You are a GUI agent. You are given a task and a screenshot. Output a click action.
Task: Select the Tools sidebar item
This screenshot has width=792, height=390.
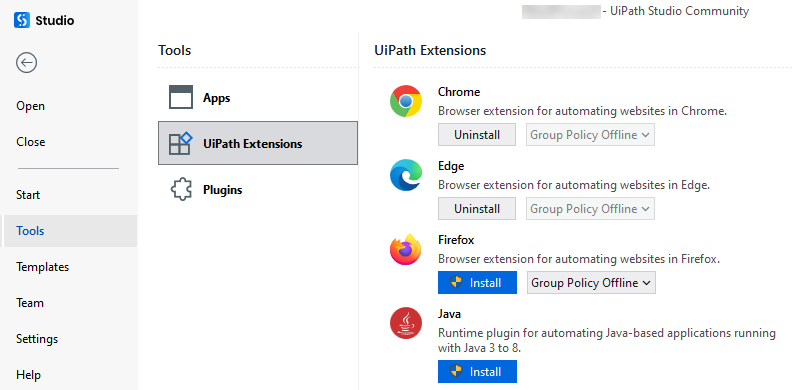coord(70,231)
